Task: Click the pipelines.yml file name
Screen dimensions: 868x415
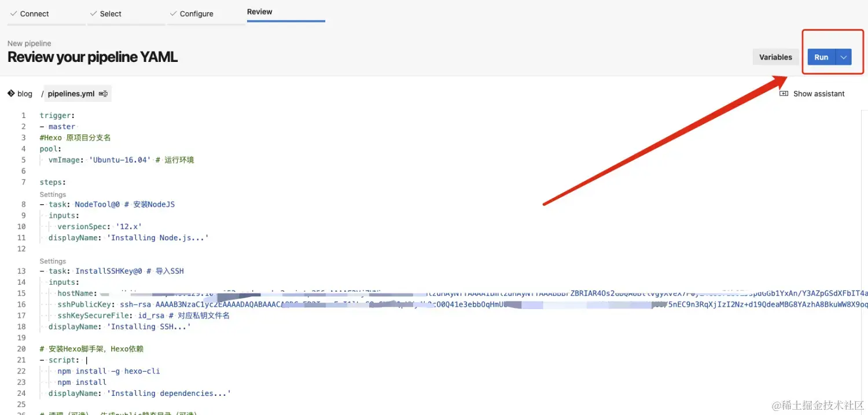Action: [x=71, y=93]
